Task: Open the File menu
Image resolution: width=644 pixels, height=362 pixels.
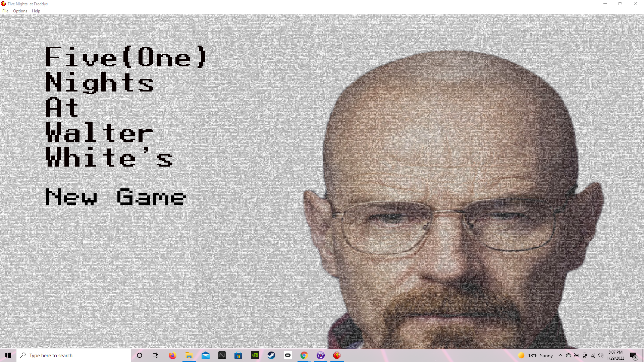Action: pos(5,11)
